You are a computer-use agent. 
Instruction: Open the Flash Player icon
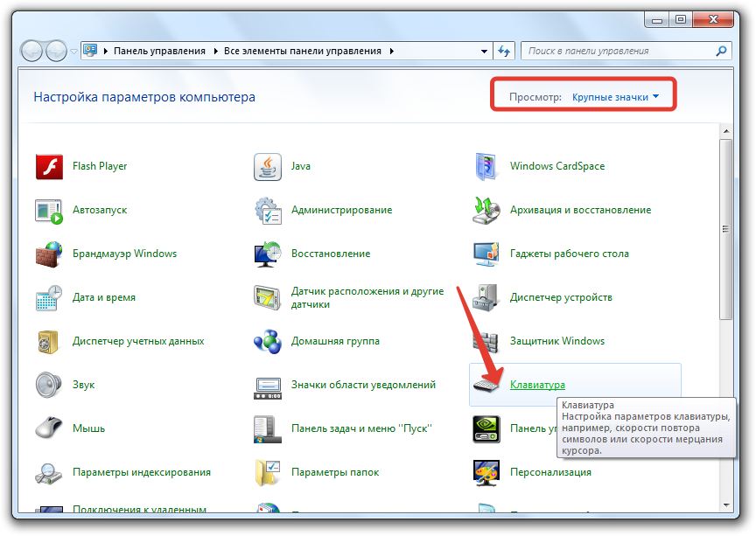pyautogui.click(x=49, y=167)
